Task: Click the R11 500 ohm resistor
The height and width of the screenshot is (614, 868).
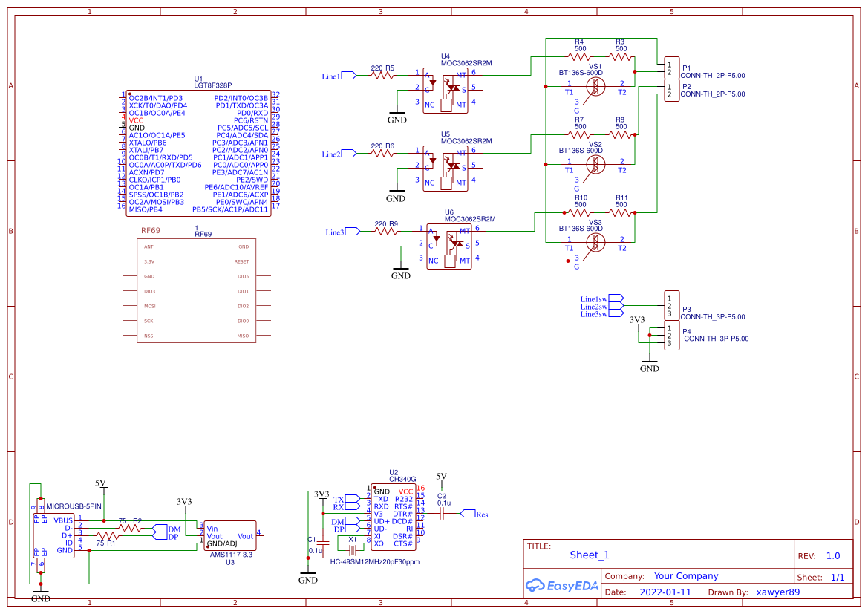Action: (621, 212)
